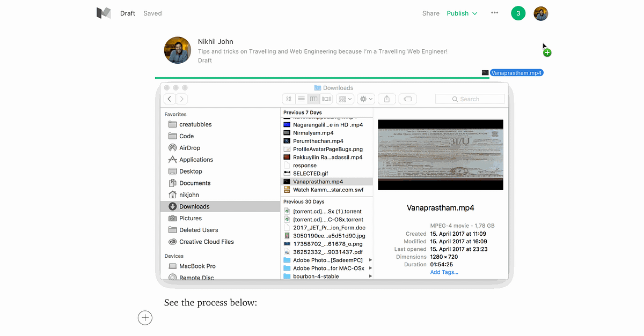Click the share upload icon in Finder toolbar
This screenshot has height=336, width=644.
point(386,99)
